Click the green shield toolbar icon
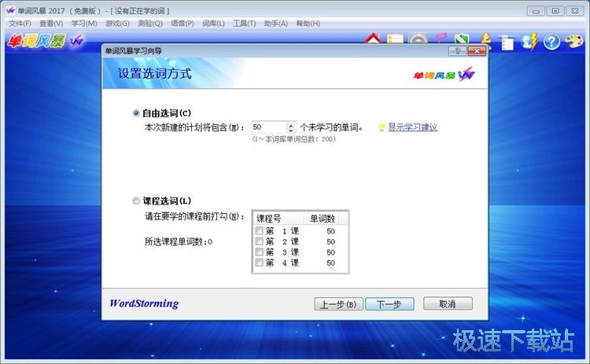Screen dimensions: 590x364 461,39
